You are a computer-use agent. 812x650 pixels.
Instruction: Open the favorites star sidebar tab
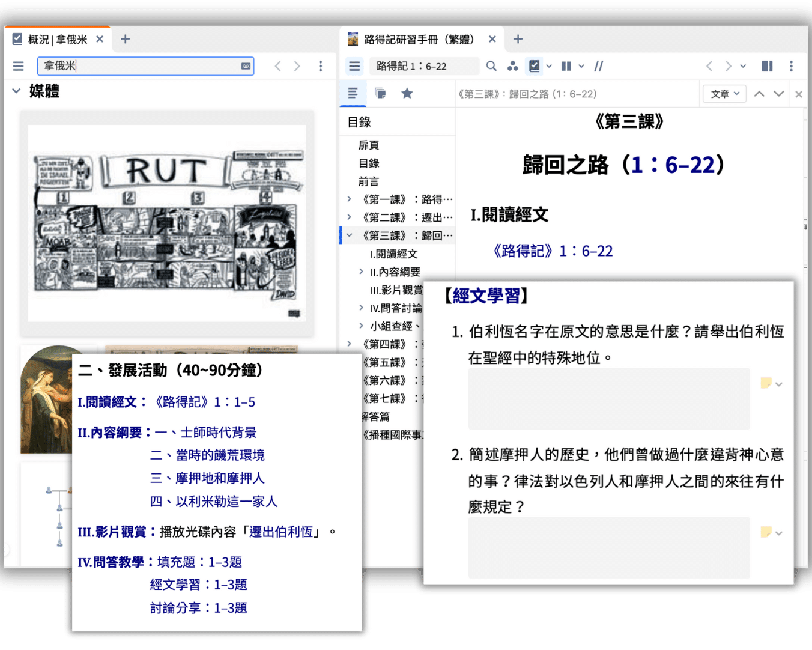[407, 93]
